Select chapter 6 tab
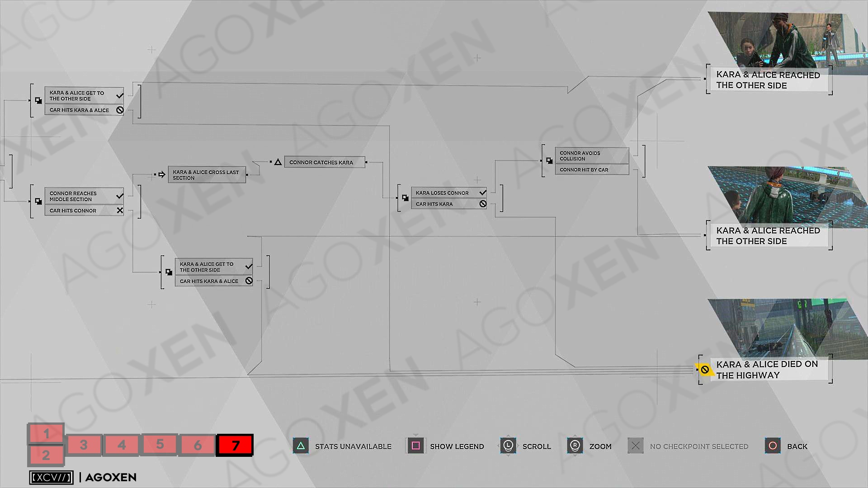The height and width of the screenshot is (488, 868). click(197, 445)
